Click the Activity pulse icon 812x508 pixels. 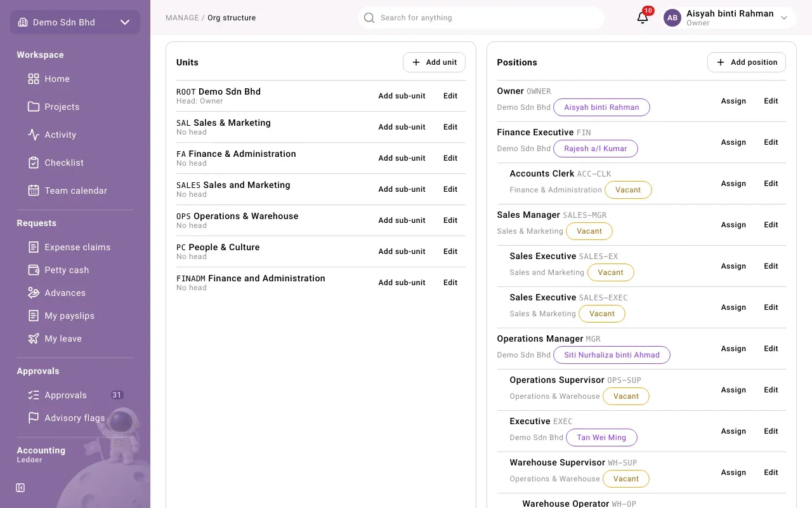34,135
